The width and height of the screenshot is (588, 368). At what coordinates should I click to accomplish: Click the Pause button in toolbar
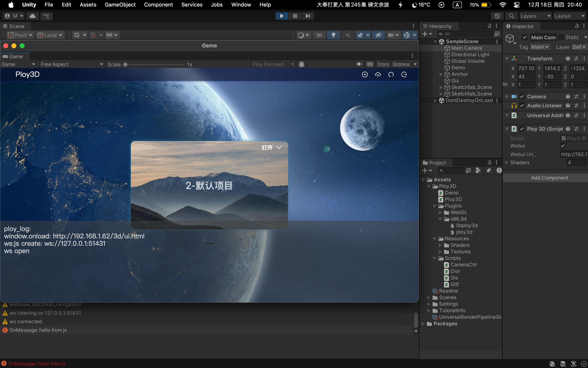[295, 16]
